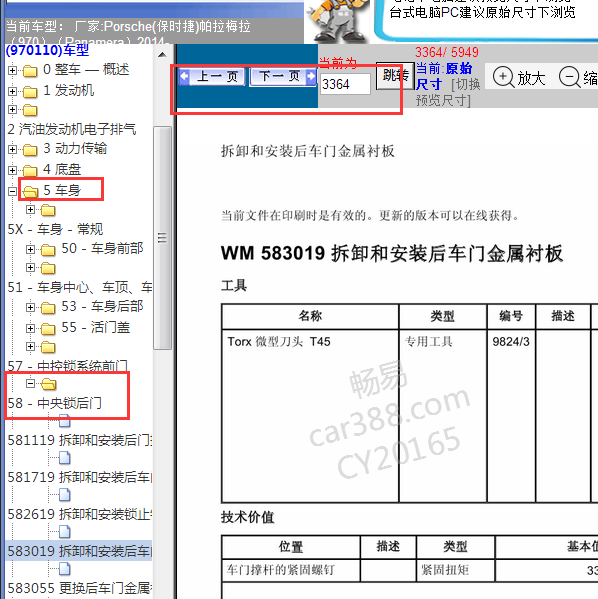Select the 2 汽油发动机电子排气 label
This screenshot has height=599, width=598.
[x=72, y=130]
